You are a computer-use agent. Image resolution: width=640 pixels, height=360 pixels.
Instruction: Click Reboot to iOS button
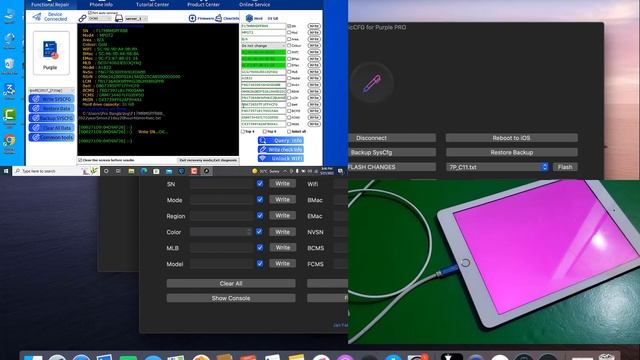tap(511, 138)
